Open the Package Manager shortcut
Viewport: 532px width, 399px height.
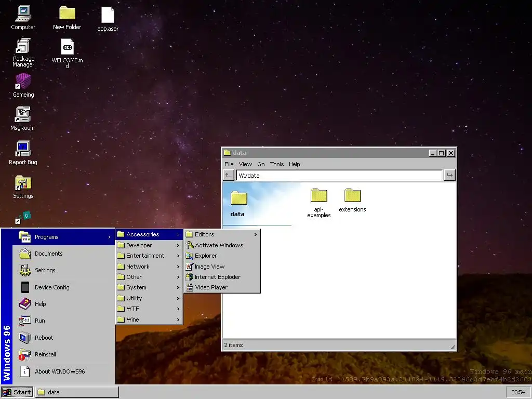23,52
